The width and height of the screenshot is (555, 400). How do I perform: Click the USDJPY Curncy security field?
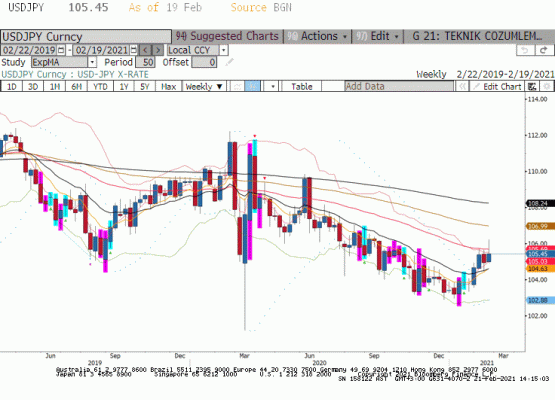pyautogui.click(x=86, y=37)
